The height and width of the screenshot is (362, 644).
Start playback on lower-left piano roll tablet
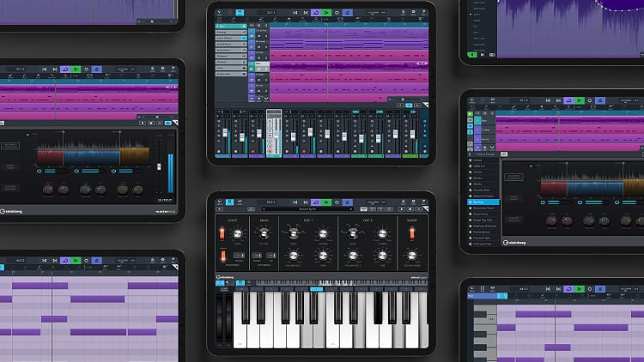click(76, 260)
